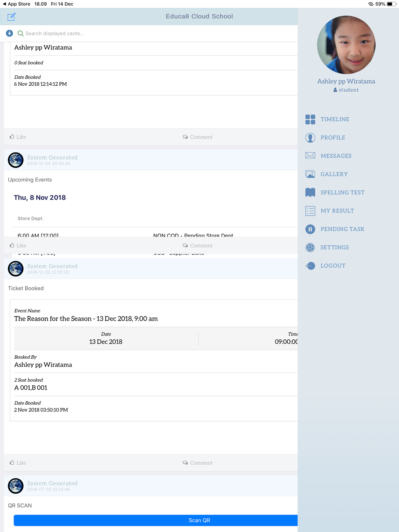Open the PROFILE menu item
Viewport: 399px width, 532px height.
[333, 138]
